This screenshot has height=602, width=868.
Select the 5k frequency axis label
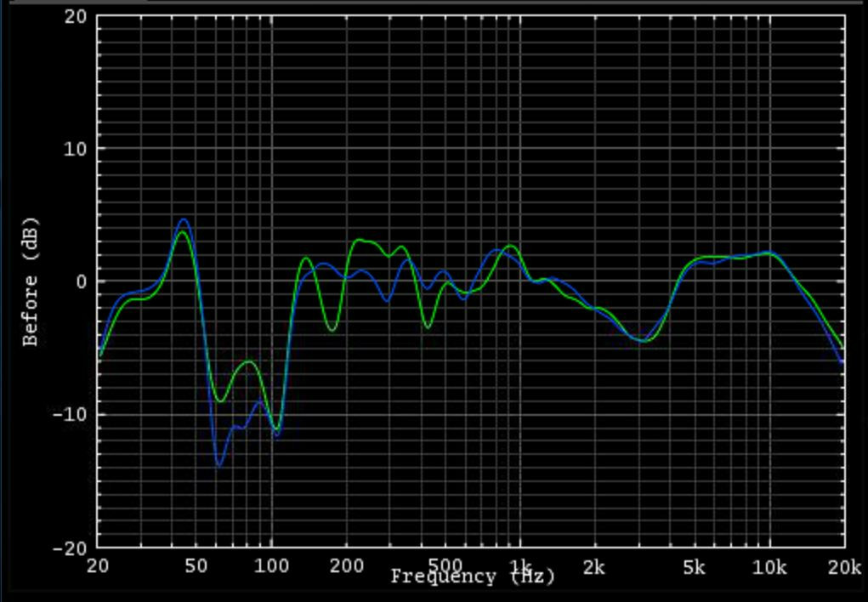click(694, 567)
